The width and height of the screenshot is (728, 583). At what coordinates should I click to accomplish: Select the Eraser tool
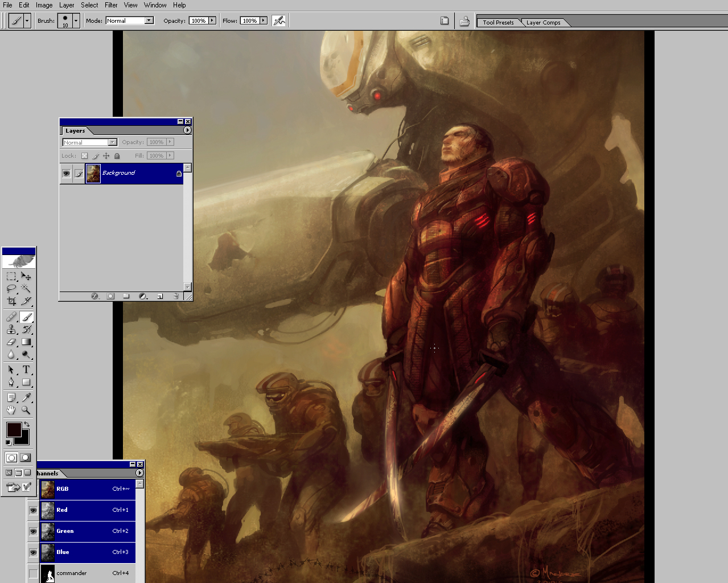(x=11, y=342)
